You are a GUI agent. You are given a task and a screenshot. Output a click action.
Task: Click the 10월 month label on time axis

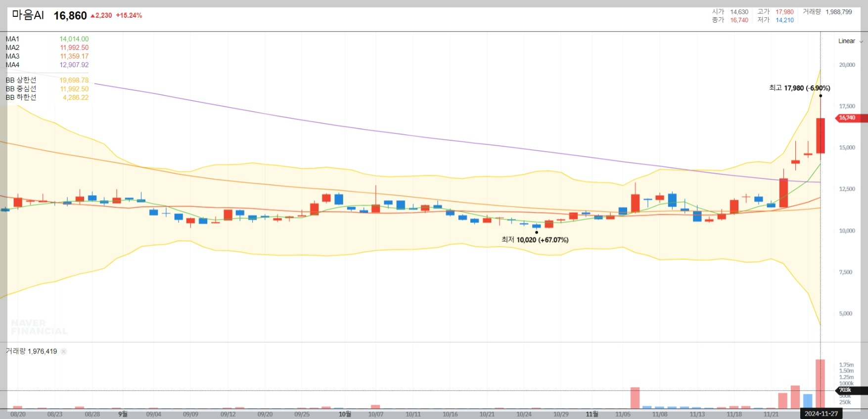[x=345, y=414]
